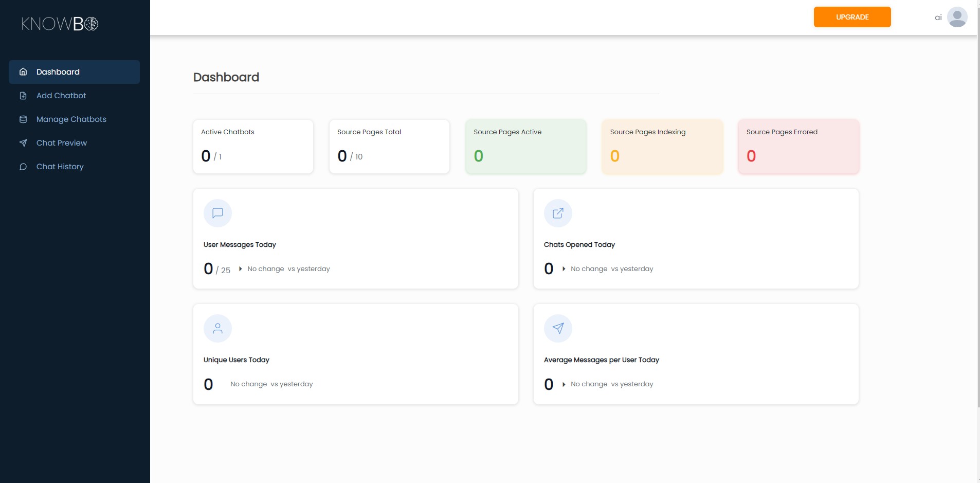Click the '/ 1' active chatbots limit

pos(217,156)
